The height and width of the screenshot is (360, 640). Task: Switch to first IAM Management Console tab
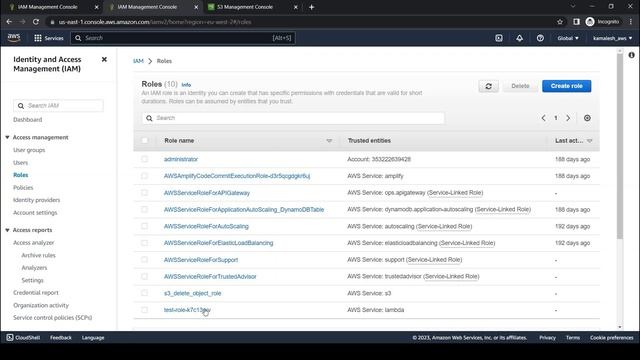[47, 7]
